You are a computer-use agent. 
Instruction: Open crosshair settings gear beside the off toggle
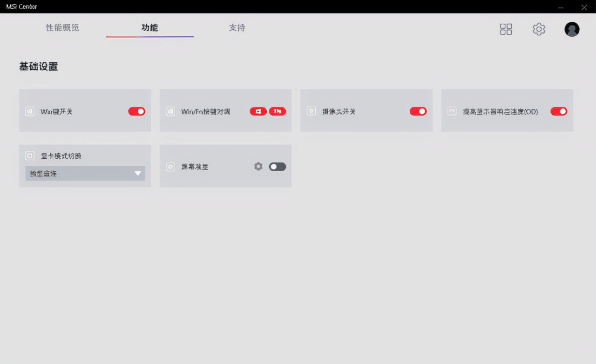tap(258, 167)
